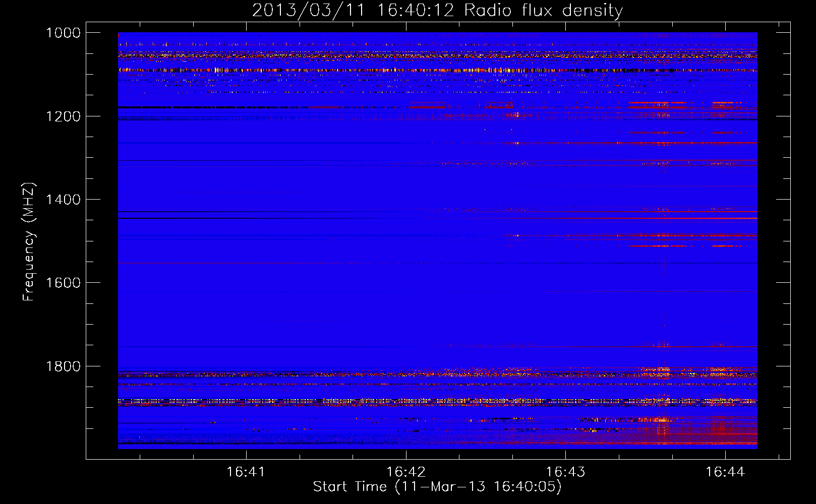
Task: Click the 16:42 time tick label
Action: [406, 472]
